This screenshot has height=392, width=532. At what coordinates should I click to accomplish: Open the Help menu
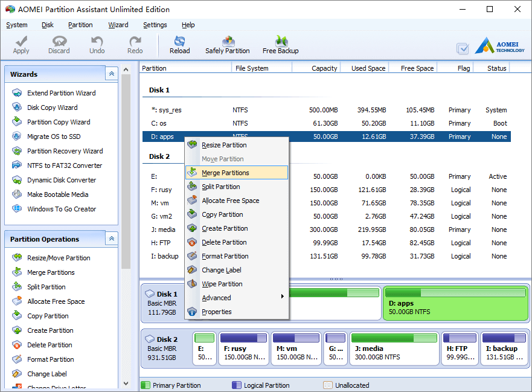188,25
